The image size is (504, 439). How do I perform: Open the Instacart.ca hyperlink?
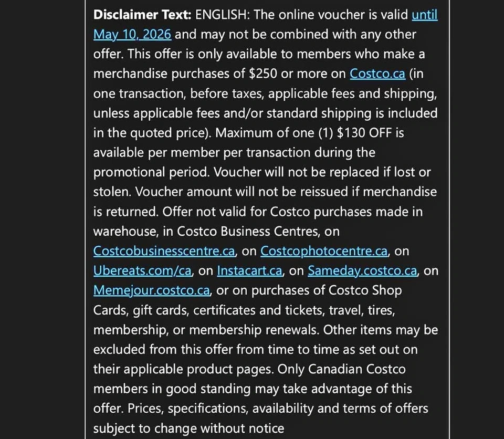(250, 271)
